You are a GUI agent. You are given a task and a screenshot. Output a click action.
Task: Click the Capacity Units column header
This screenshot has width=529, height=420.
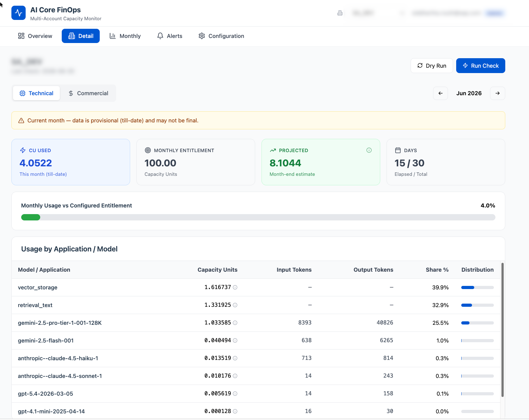(x=217, y=270)
